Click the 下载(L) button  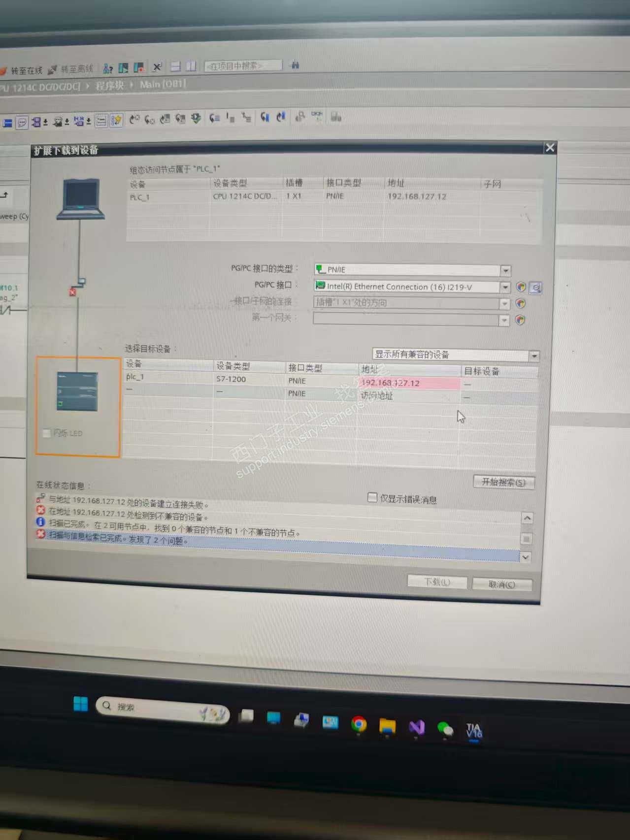[x=437, y=582]
